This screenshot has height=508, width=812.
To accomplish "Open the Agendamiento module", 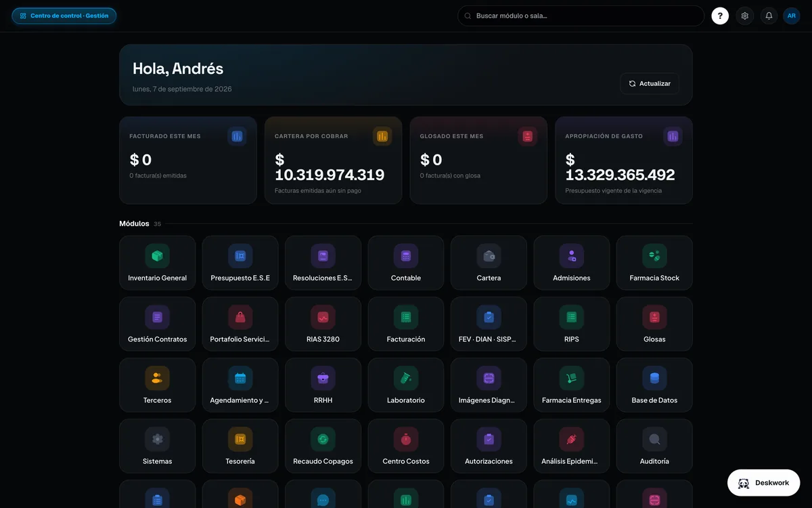I will [x=240, y=385].
